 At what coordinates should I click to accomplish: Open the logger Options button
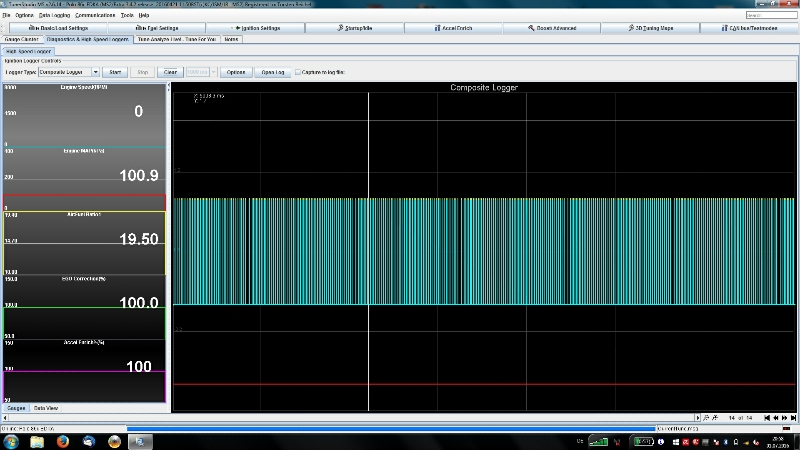pyautogui.click(x=236, y=72)
